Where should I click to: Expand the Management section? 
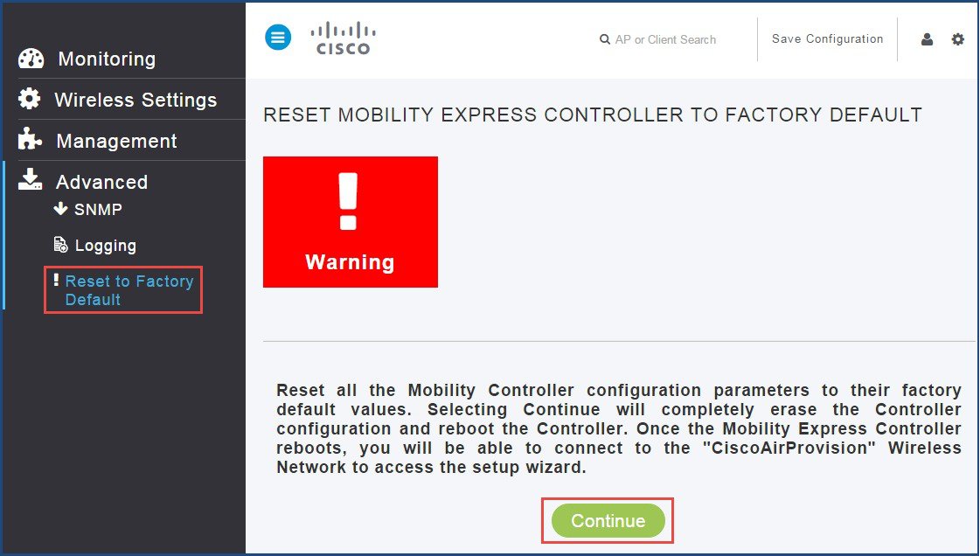point(117,142)
